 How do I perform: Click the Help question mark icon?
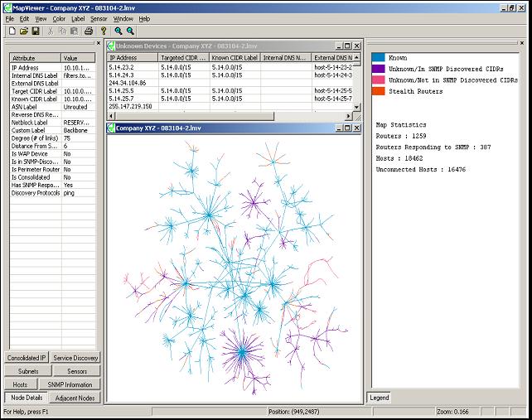point(103,31)
